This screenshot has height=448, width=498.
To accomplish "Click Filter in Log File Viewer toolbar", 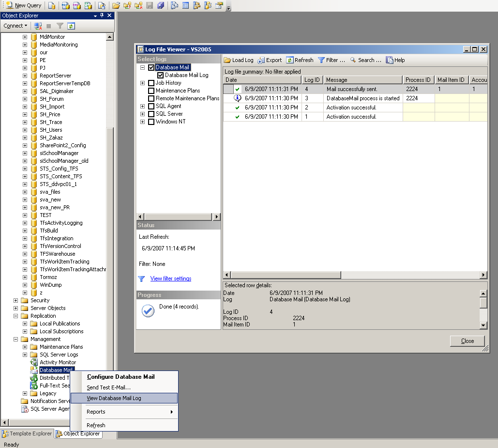I will click(332, 60).
